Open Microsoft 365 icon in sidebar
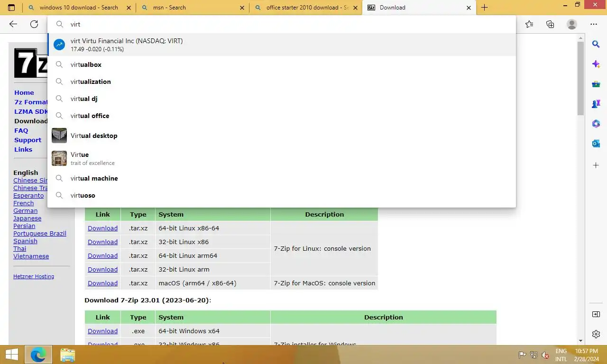Image resolution: width=607 pixels, height=364 pixels. [x=596, y=124]
